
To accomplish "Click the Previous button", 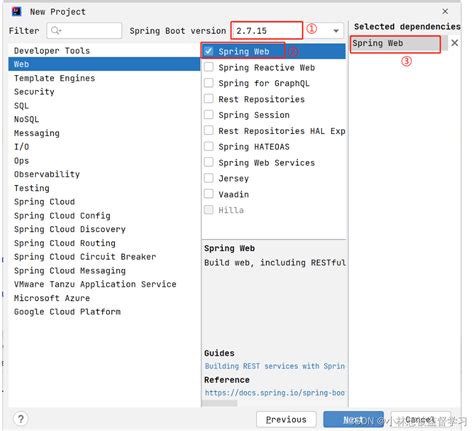I will point(286,419).
